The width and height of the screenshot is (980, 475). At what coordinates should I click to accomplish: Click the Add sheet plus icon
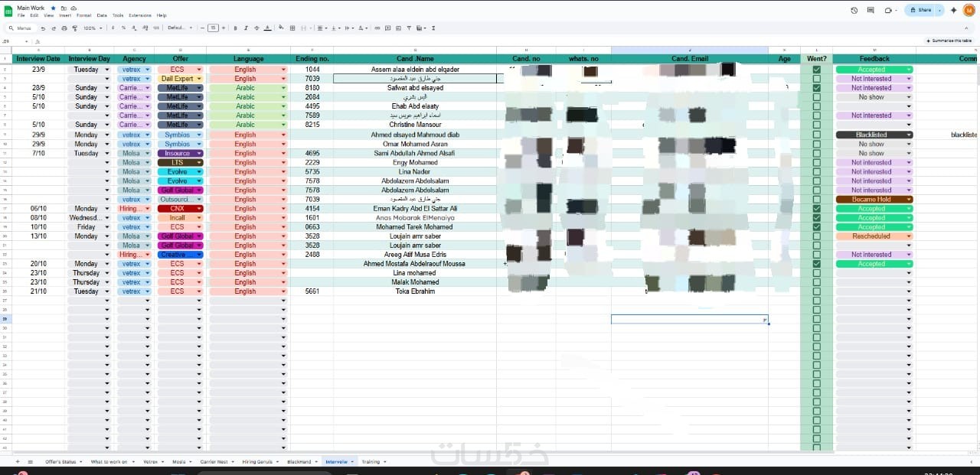18,462
